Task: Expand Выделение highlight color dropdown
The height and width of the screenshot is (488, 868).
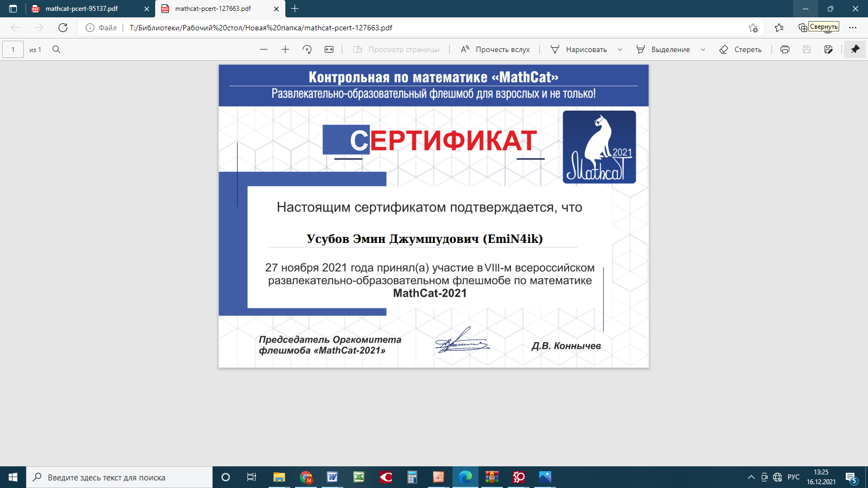Action: [x=703, y=49]
